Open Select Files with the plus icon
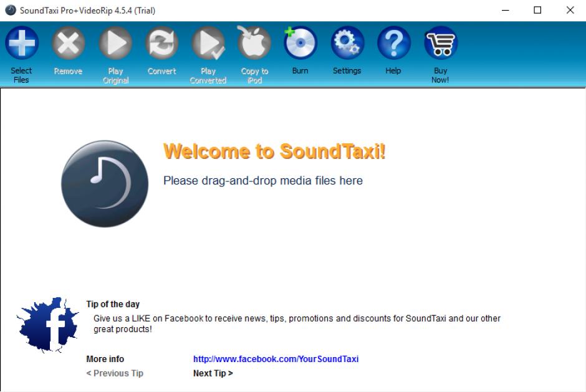Image resolution: width=586 pixels, height=392 pixels. (22, 43)
